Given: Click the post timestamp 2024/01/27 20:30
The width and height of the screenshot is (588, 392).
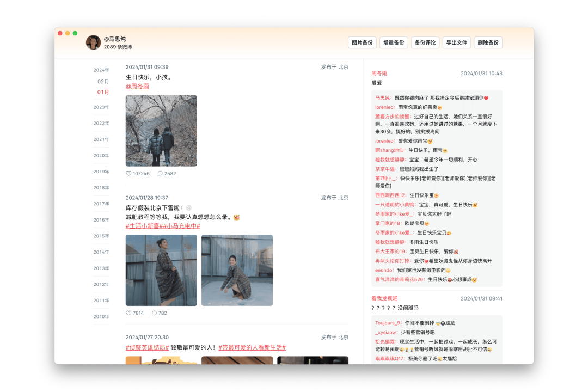Looking at the screenshot, I should pos(147,337).
